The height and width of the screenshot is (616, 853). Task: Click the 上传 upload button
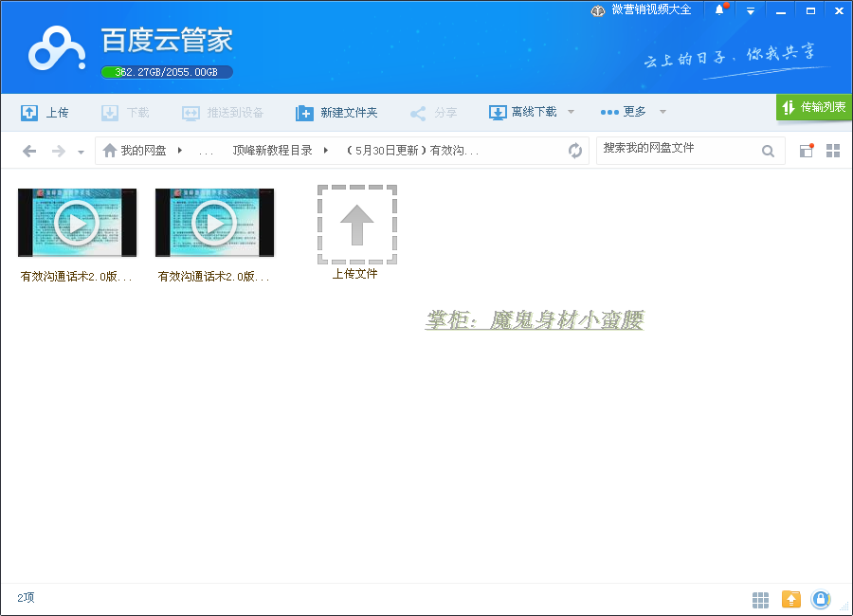coord(45,113)
